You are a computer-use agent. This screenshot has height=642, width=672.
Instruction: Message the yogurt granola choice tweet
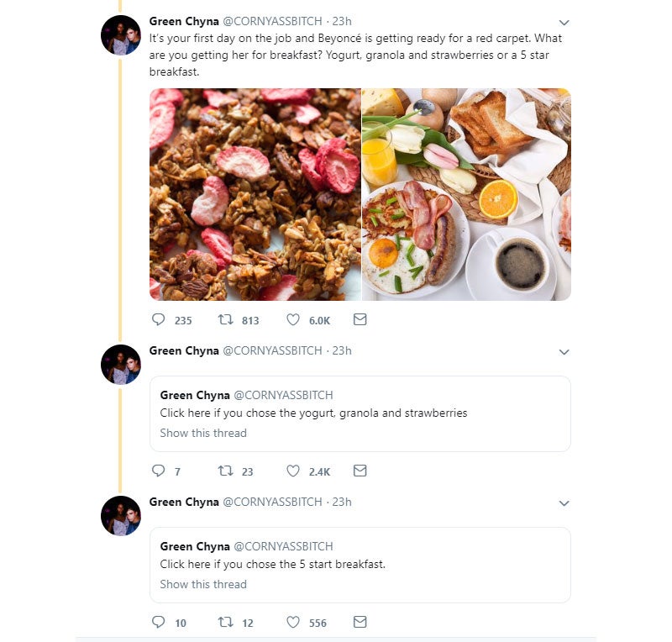coord(360,471)
